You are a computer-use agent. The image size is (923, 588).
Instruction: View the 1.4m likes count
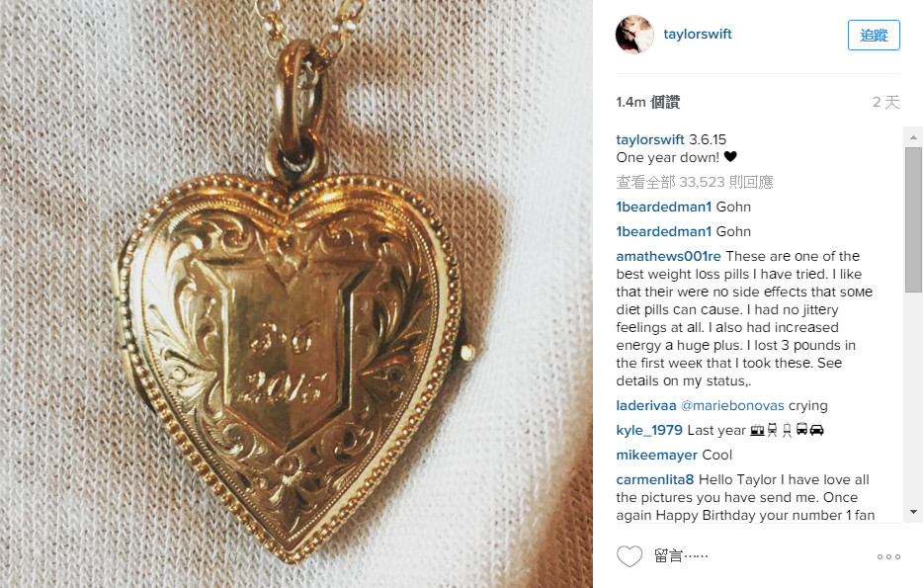point(648,102)
